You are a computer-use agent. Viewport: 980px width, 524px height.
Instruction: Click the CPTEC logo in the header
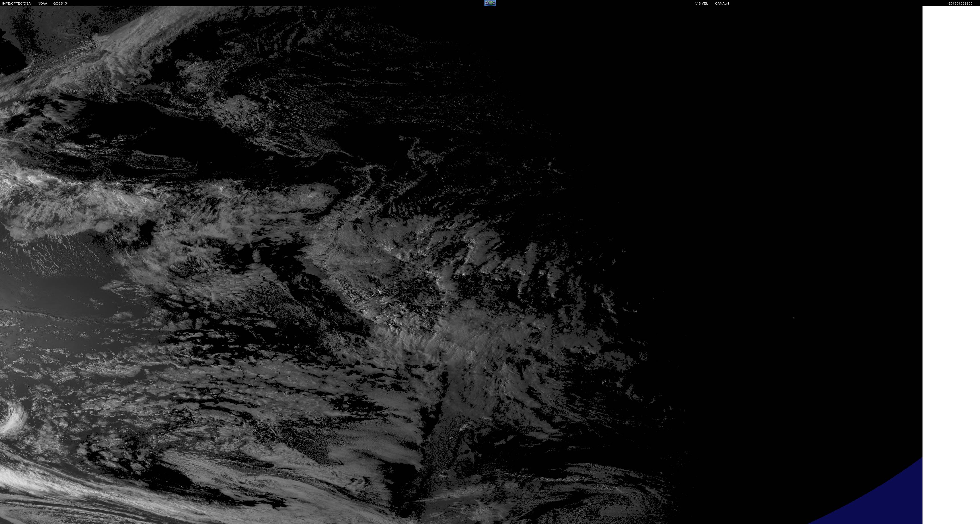coord(490,3)
